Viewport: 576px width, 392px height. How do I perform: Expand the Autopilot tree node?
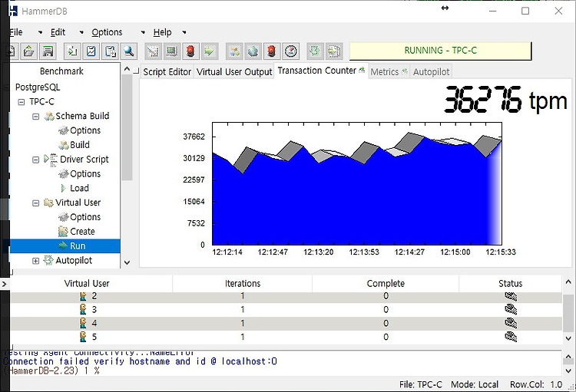[x=35, y=261]
